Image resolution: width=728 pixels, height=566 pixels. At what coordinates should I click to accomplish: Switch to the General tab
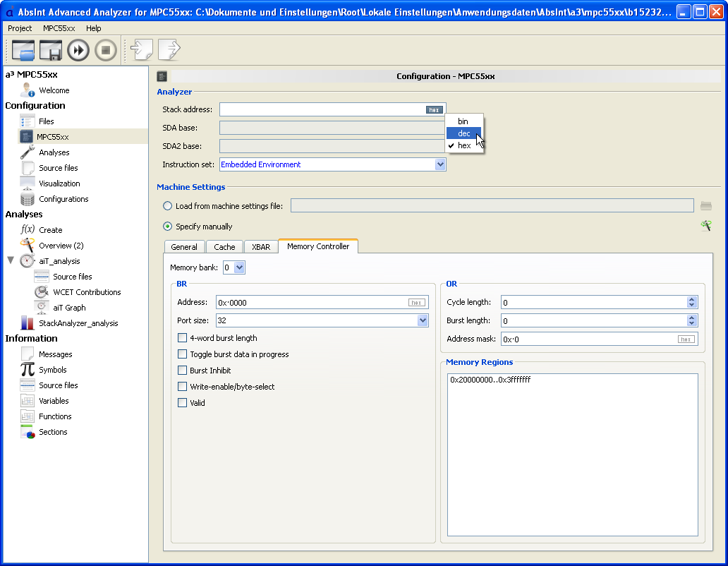pos(184,247)
